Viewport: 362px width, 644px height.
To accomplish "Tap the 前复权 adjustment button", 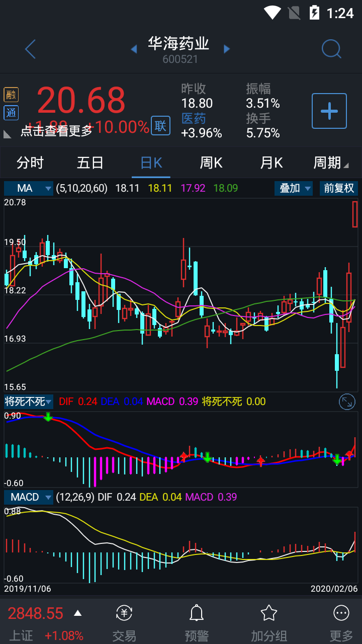I will pos(339,188).
